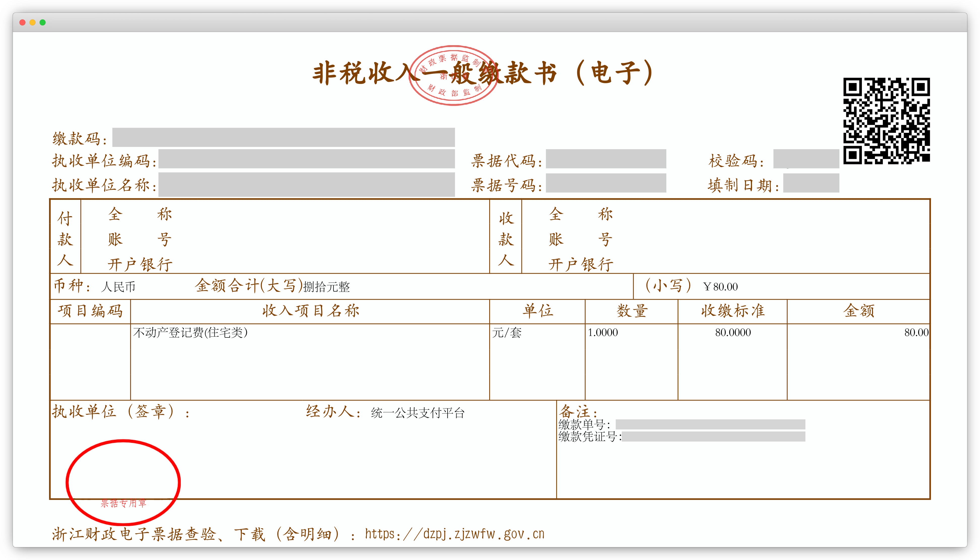Click the red financial supervision seal
This screenshot has height=560, width=980.
(x=453, y=75)
